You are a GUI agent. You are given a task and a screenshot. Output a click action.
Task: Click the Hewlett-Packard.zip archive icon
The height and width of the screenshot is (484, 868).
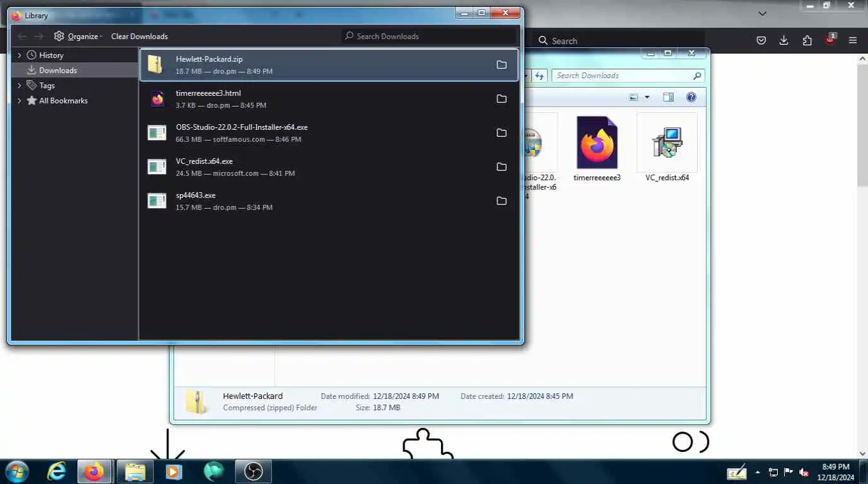point(156,64)
